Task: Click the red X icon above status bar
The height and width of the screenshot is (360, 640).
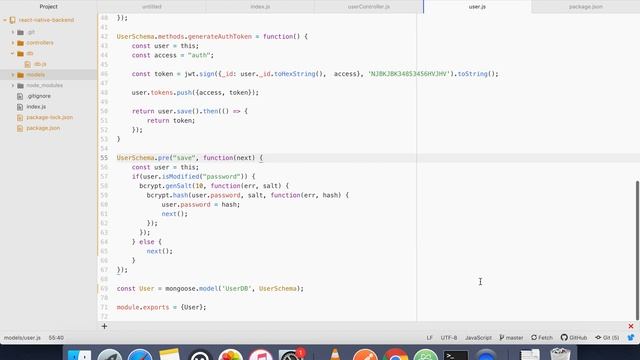Action: point(631,326)
